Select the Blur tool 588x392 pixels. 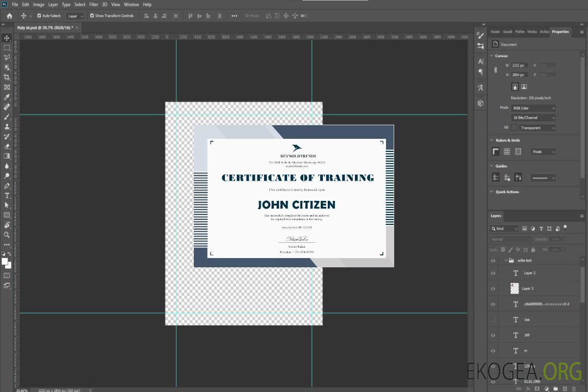(x=7, y=166)
